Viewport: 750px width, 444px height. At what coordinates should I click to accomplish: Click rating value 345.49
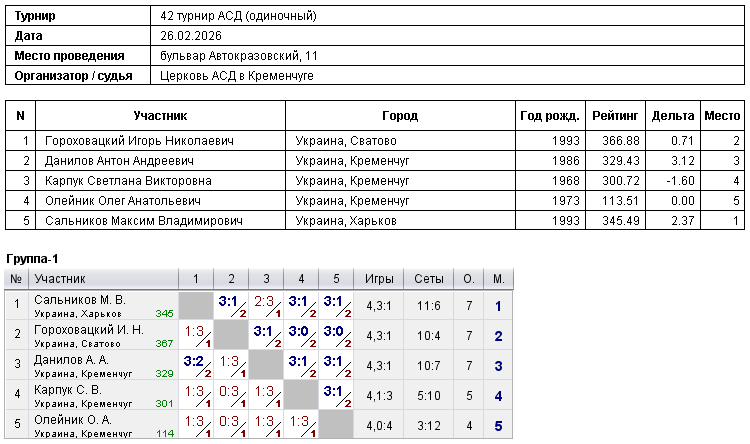[621, 221]
